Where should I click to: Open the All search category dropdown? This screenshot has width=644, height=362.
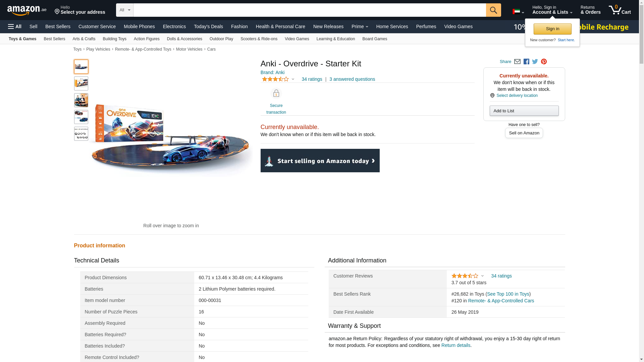click(124, 10)
